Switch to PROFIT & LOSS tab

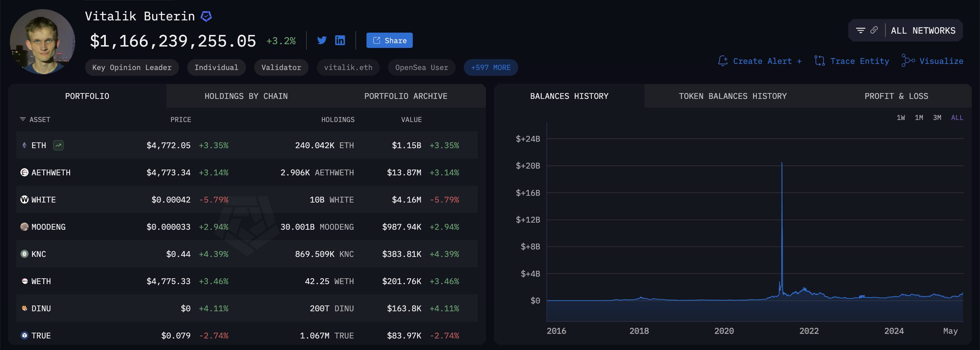click(x=896, y=96)
